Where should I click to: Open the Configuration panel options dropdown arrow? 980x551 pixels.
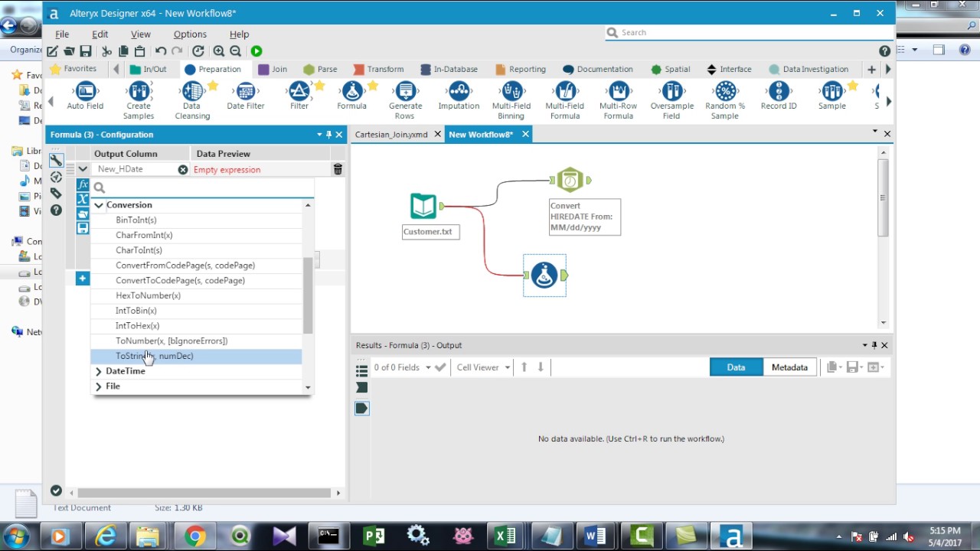tap(319, 135)
